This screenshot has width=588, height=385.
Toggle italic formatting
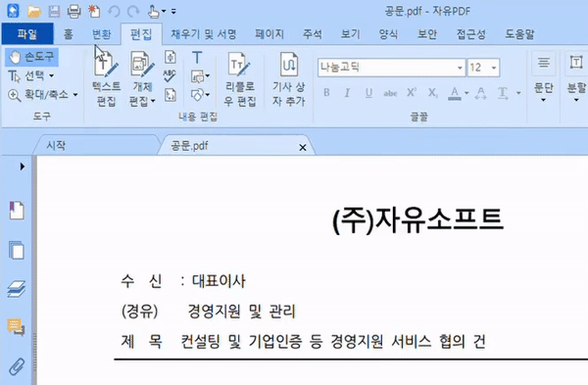click(347, 93)
